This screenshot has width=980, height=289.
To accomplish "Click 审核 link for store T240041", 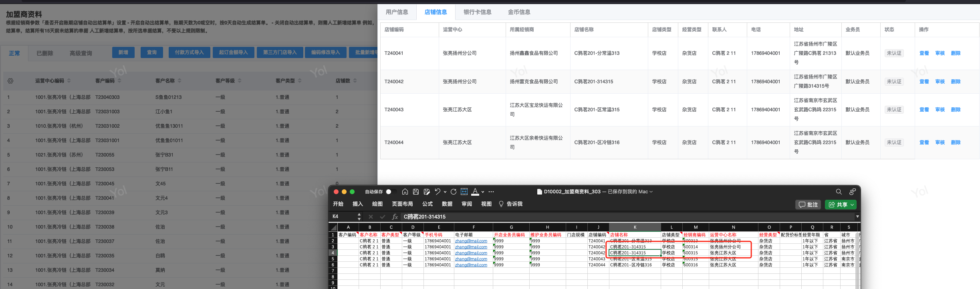I will tap(940, 53).
